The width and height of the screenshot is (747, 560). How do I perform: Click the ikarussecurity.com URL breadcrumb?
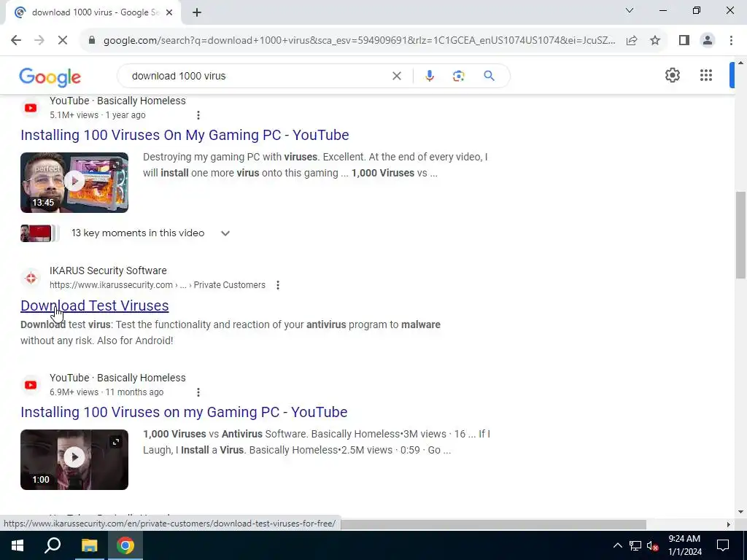coord(158,285)
